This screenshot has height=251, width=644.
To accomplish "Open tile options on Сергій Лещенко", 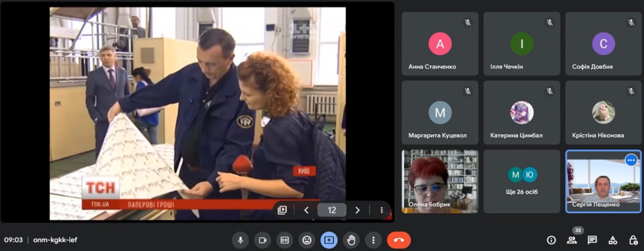I will [x=631, y=160].
